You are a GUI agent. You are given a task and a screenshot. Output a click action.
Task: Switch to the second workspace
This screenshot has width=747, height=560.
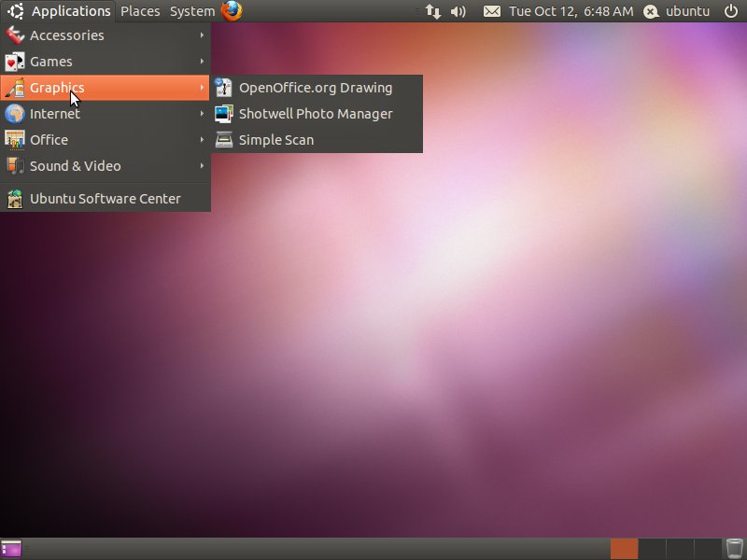[x=652, y=549]
